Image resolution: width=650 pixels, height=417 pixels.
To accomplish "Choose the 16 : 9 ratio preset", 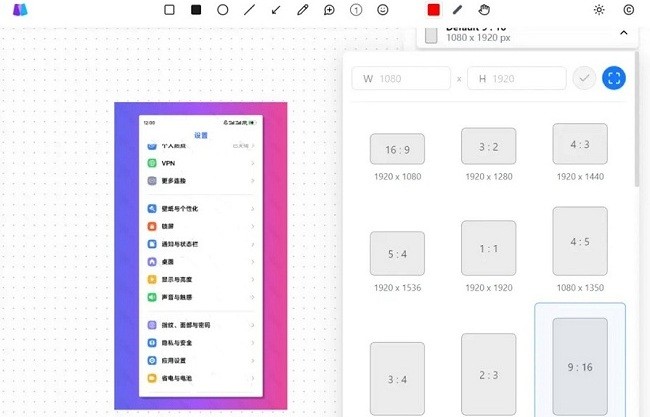I will 397,149.
